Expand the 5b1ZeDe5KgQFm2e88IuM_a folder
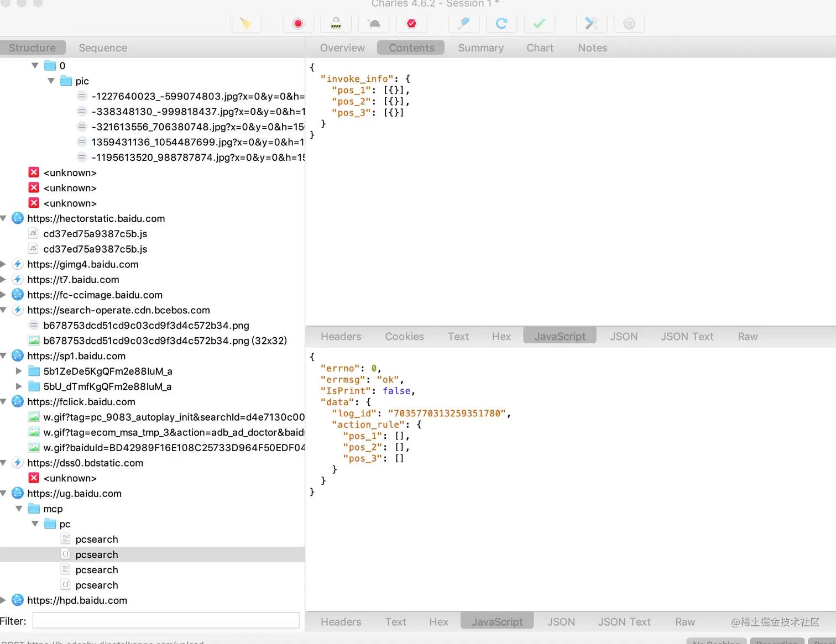 point(19,371)
